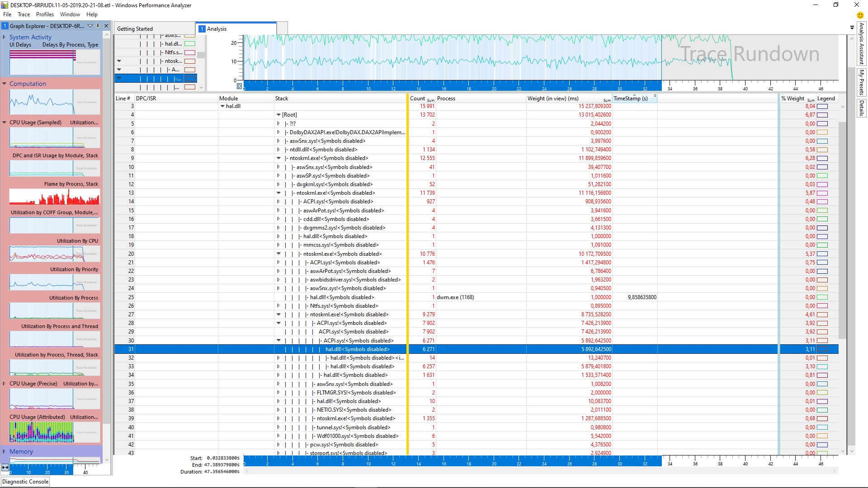Collapse the [Root] stack node
This screenshot has height=488, width=868.
click(x=278, y=115)
